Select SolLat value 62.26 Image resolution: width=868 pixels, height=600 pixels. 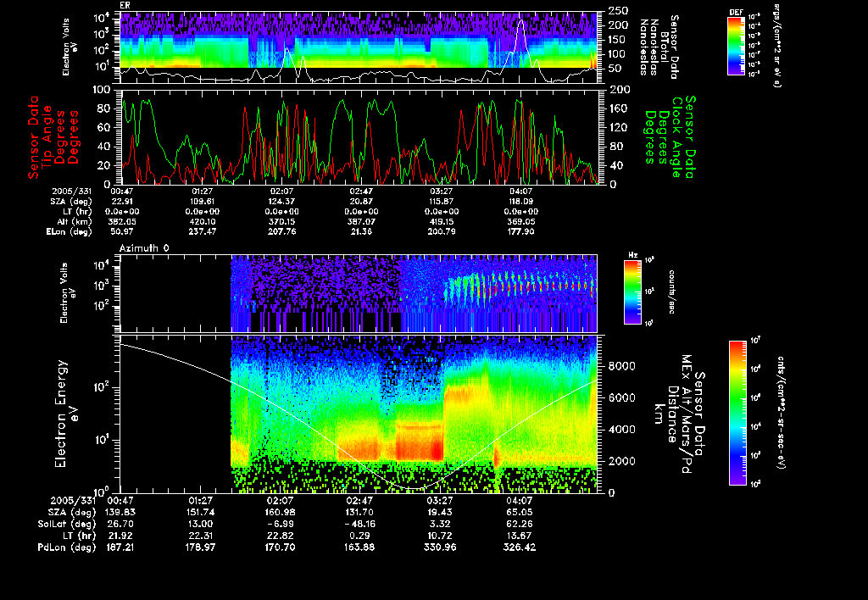[520, 525]
